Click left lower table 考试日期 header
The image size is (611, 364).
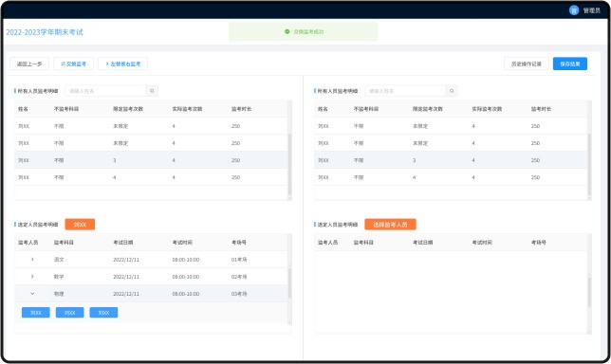pyautogui.click(x=123, y=242)
